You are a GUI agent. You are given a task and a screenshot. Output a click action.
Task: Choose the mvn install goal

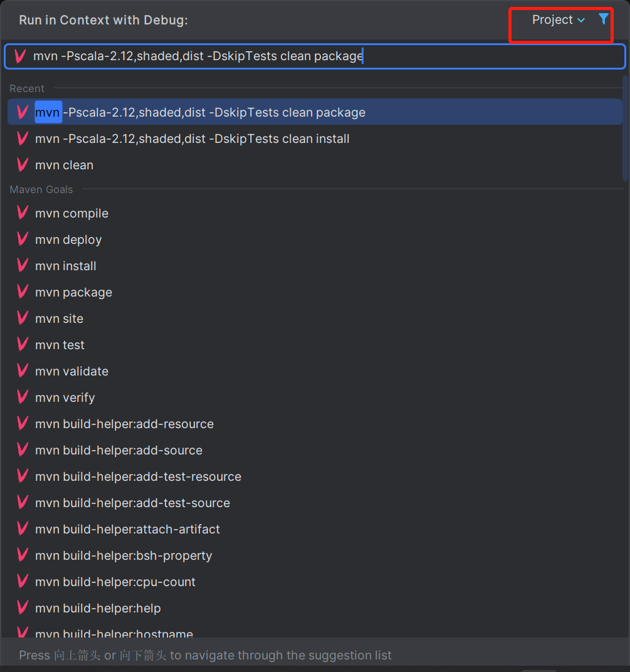pyautogui.click(x=66, y=266)
